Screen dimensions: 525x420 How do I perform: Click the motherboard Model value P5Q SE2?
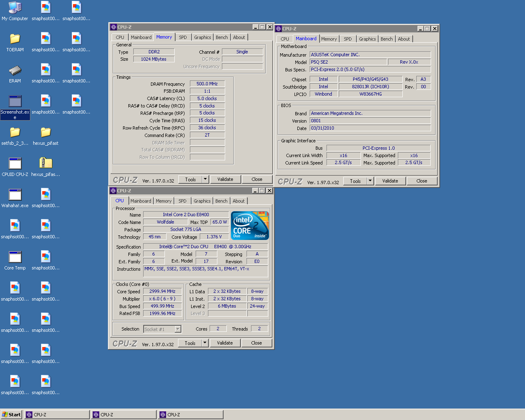pyautogui.click(x=348, y=62)
